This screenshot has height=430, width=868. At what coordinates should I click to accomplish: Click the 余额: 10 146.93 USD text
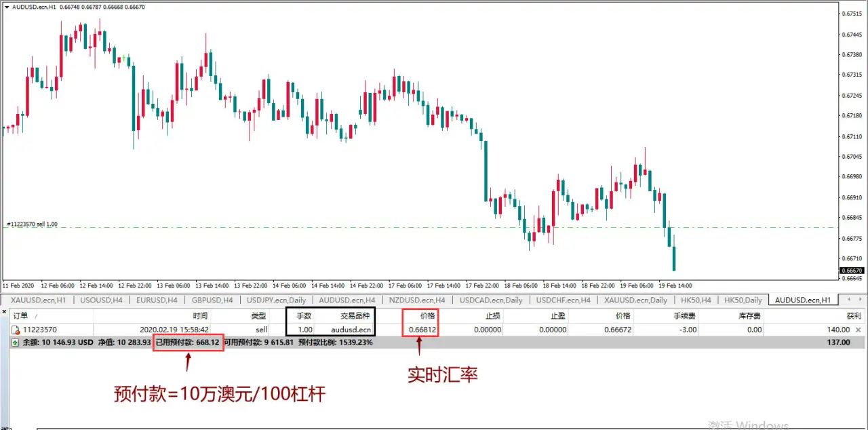(58, 343)
